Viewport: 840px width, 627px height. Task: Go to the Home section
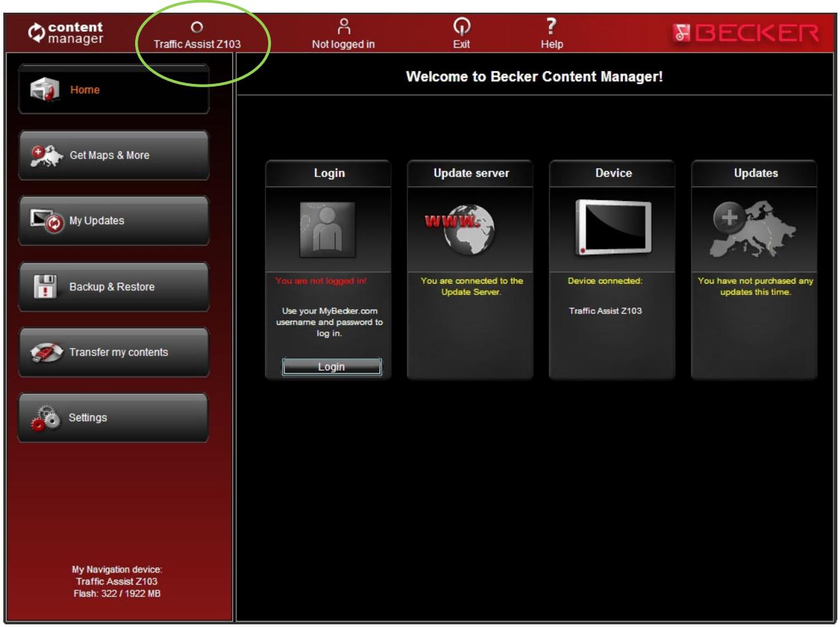click(x=113, y=90)
